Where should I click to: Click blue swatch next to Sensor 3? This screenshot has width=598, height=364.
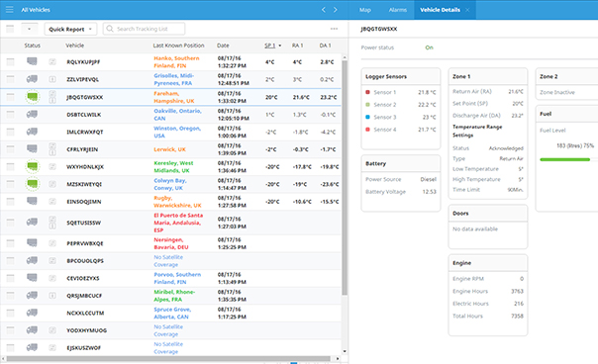367,117
